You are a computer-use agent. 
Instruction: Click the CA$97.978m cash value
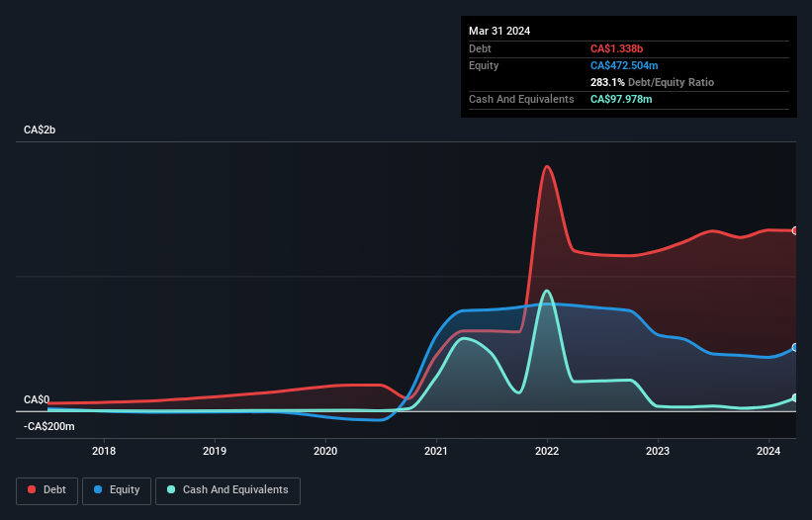(x=621, y=99)
